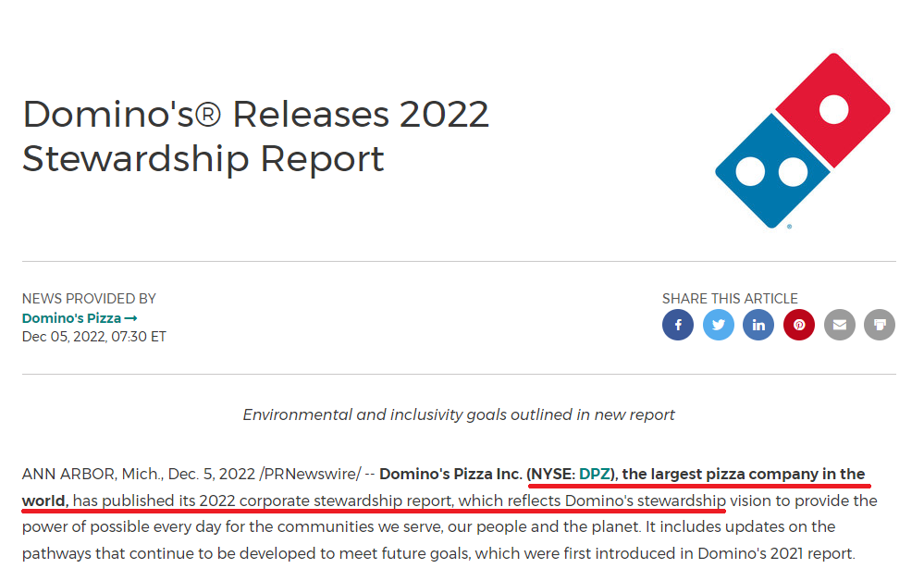The width and height of the screenshot is (924, 581).
Task: Pin article using Pinterest icon
Action: [x=799, y=325]
